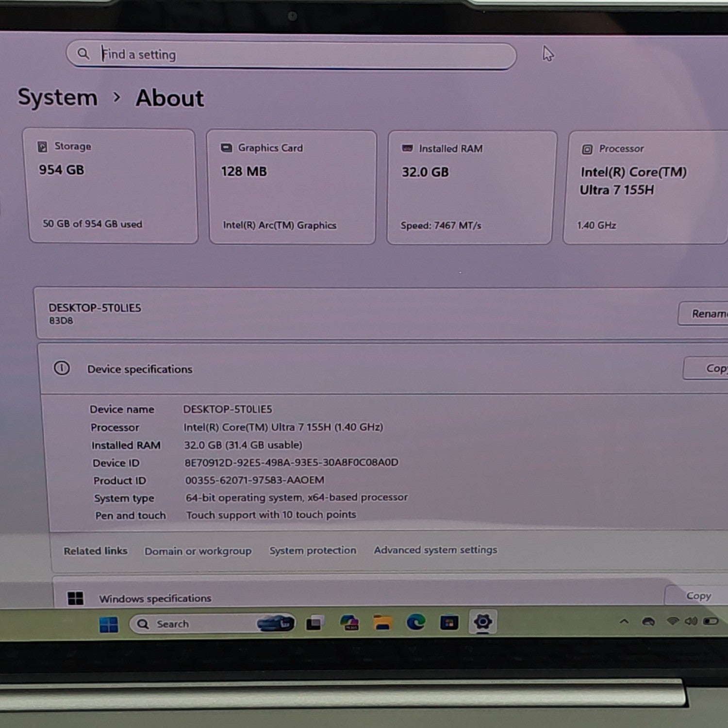Screen dimensions: 728x728
Task: Click the Intel(R) Arc(TM) Graphics text
Action: (x=280, y=225)
